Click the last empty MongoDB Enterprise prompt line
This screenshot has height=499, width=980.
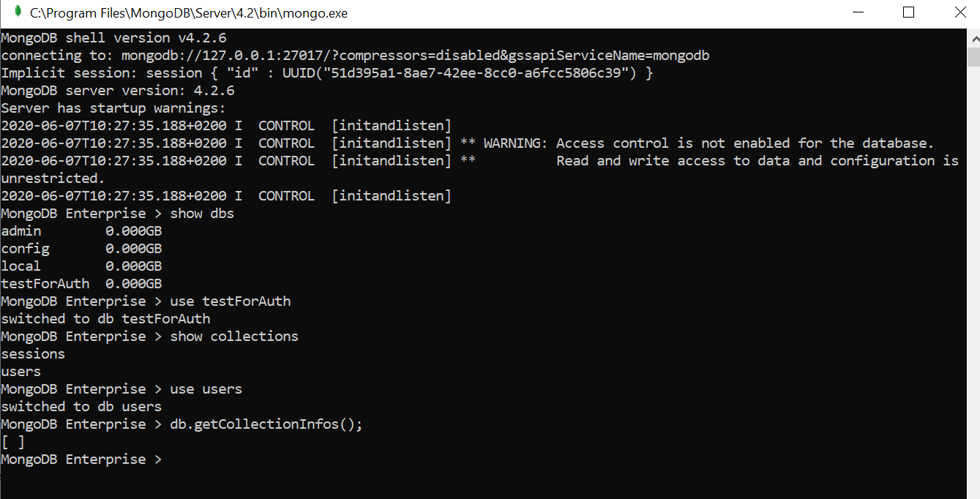click(82, 459)
